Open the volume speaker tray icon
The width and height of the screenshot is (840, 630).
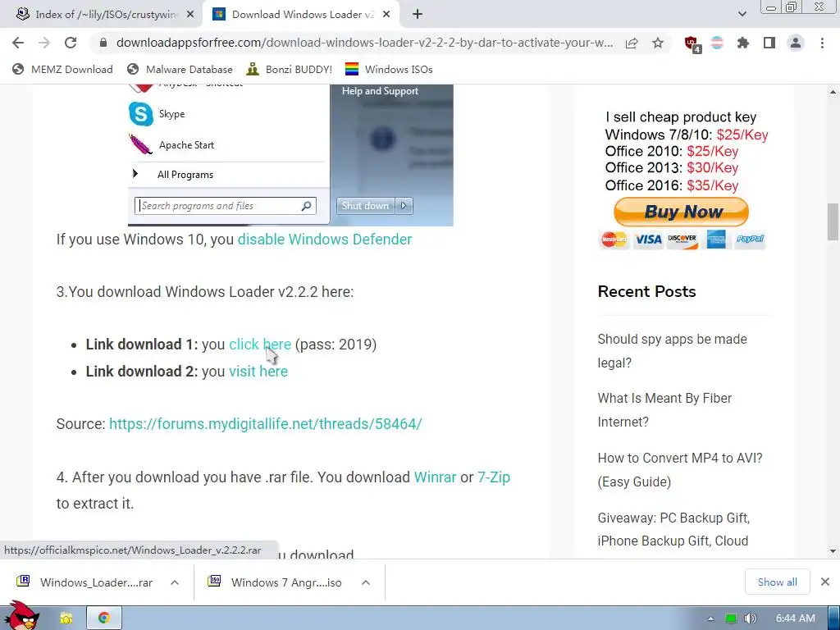point(750,619)
